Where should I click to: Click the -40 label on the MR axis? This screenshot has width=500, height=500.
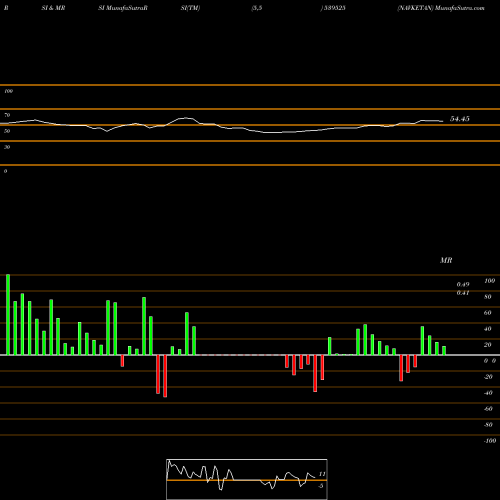[x=488, y=393]
